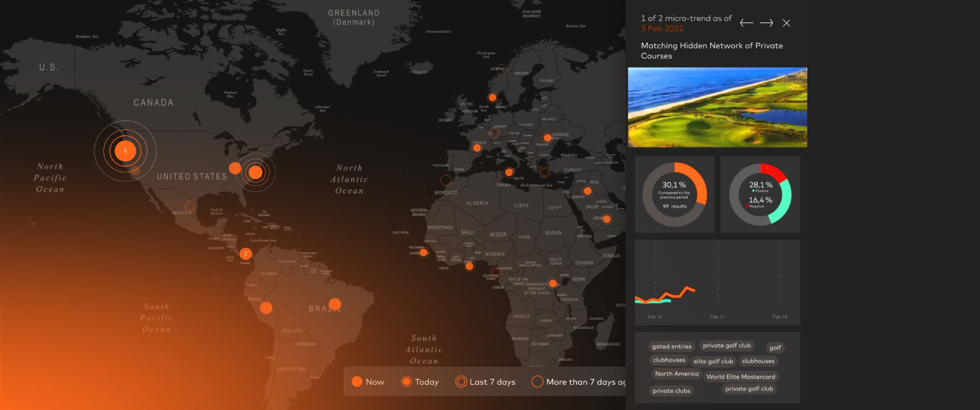
Task: Open the golf course image thumbnail
Action: tap(717, 107)
